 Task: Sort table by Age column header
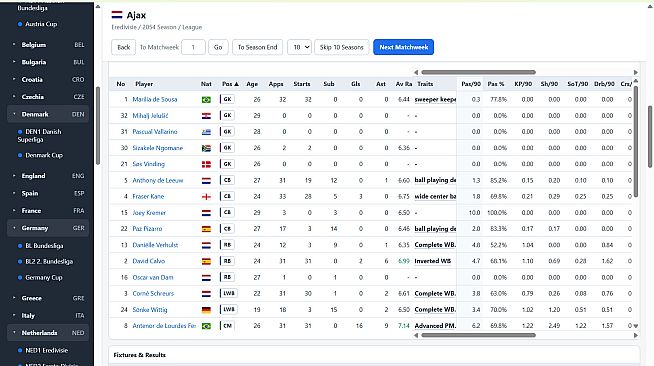tap(252, 84)
